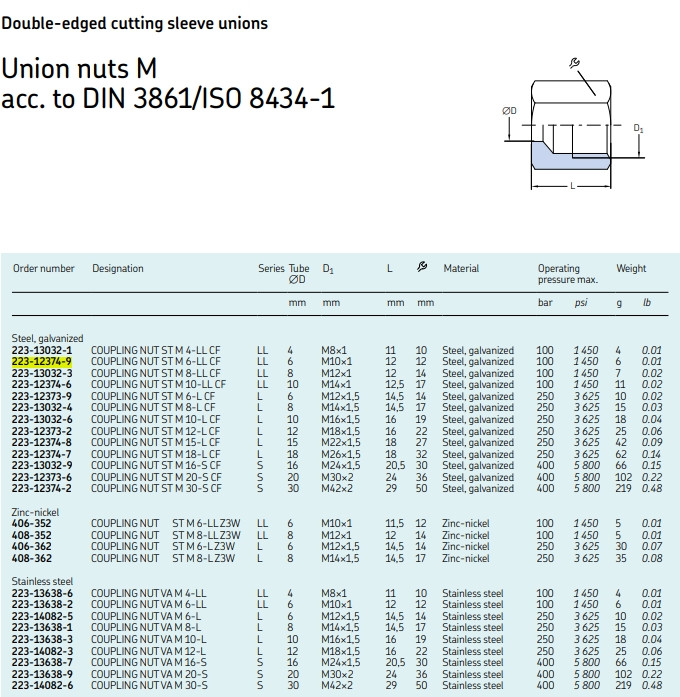
Task: Click the Weight column header
Action: click(631, 268)
